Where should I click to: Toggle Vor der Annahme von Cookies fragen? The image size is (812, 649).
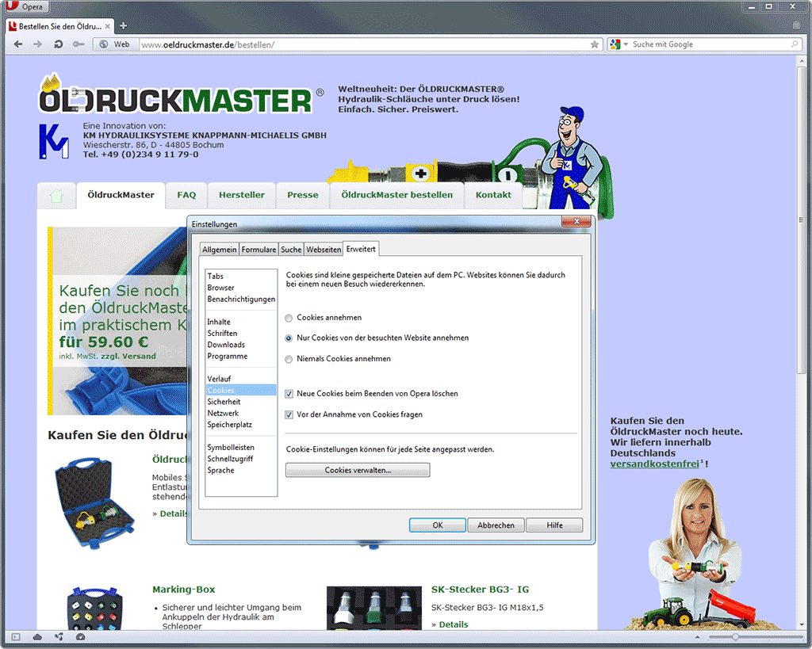pos(289,414)
